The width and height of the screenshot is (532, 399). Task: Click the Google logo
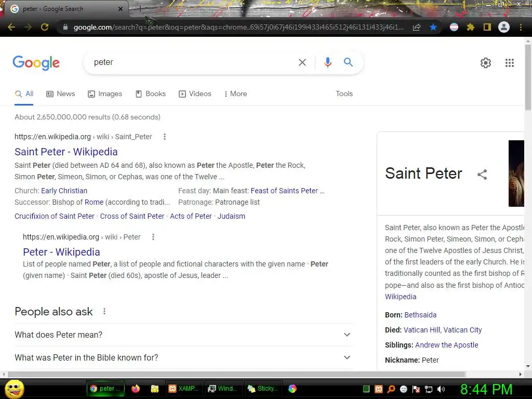pos(36,63)
